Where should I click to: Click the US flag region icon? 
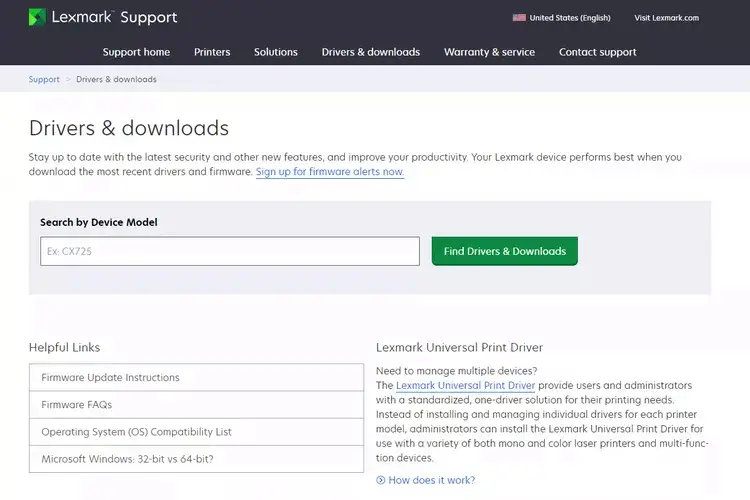pos(519,18)
